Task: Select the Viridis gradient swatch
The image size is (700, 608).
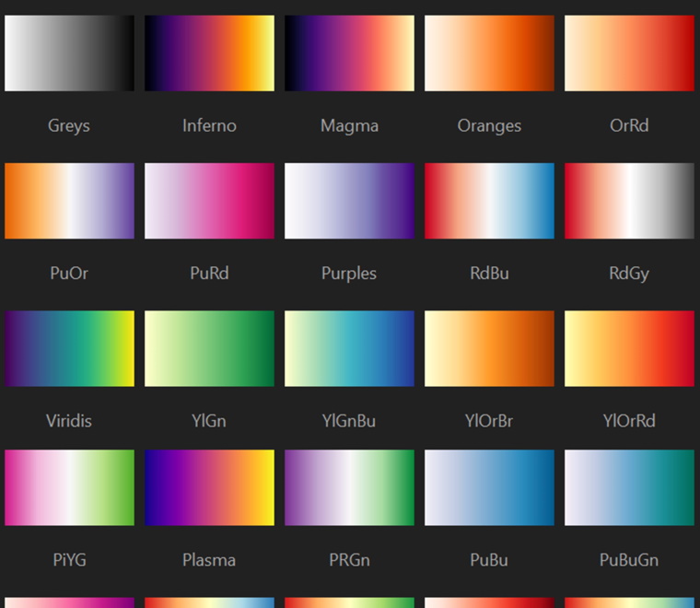Action: point(69,348)
